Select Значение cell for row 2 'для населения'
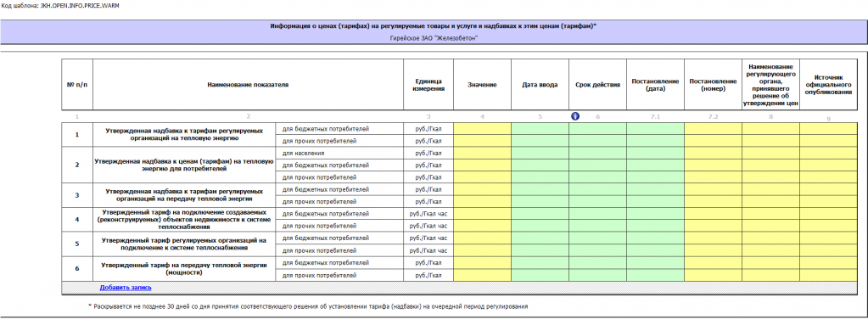The width and height of the screenshot is (868, 325). coord(482,154)
